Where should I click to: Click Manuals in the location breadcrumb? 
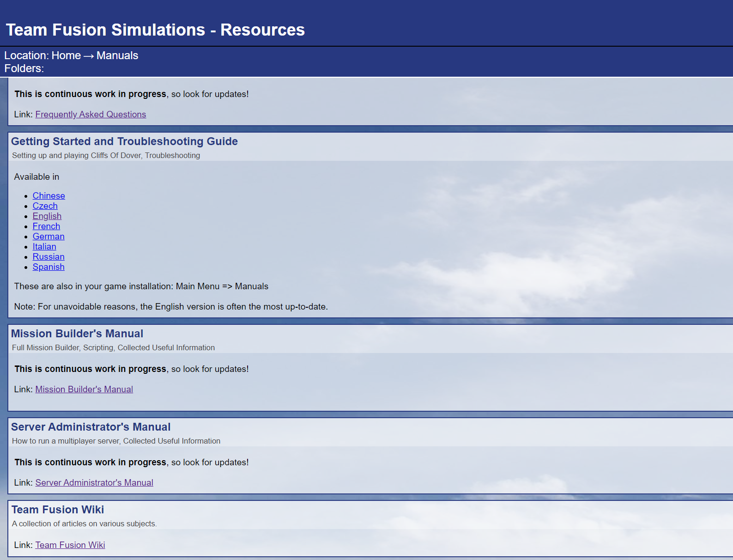[x=117, y=55]
